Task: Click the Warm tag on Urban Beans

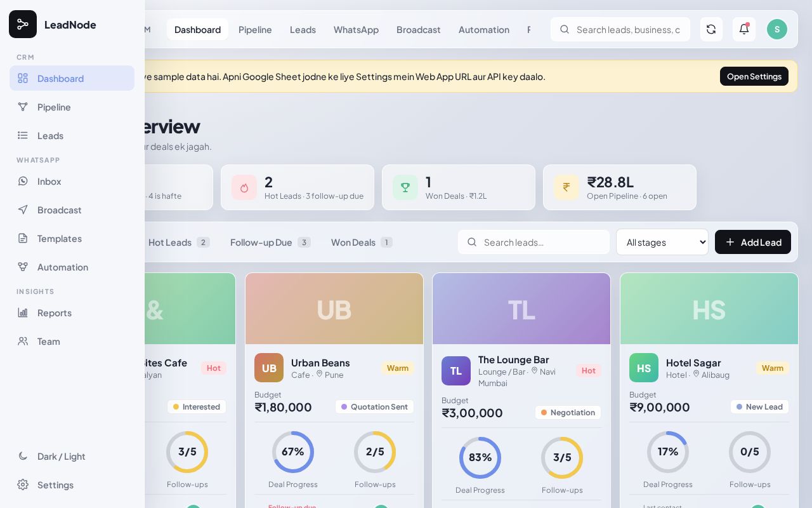Action: (x=398, y=368)
